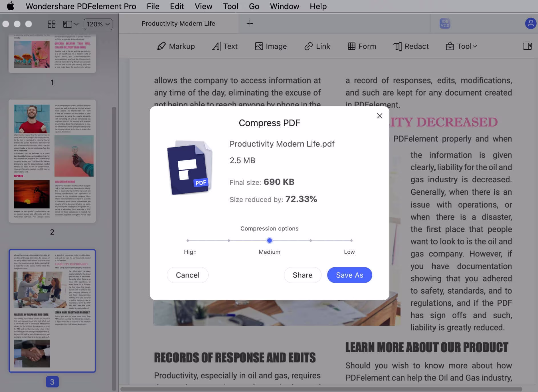Open the View menu
The width and height of the screenshot is (538, 392).
[203, 6]
